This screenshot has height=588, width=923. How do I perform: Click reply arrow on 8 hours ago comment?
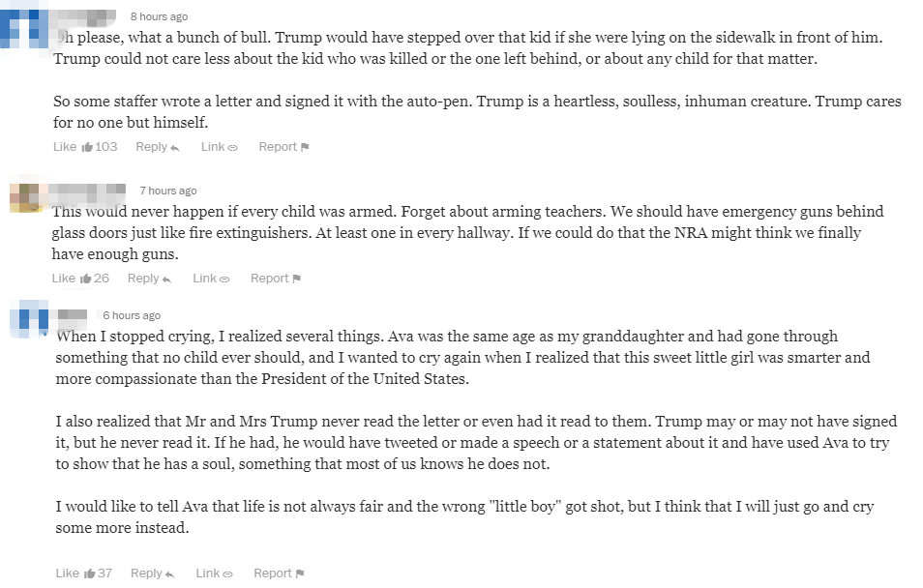[174, 148]
